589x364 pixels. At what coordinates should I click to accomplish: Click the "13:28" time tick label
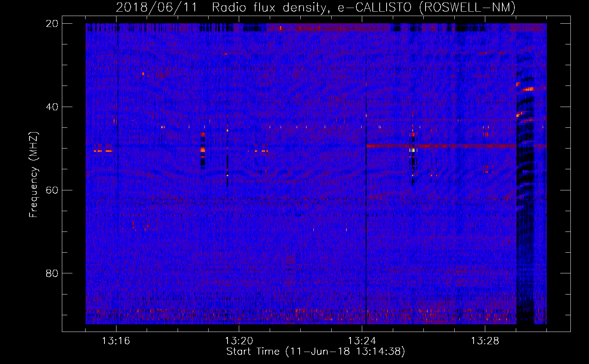pos(485,341)
